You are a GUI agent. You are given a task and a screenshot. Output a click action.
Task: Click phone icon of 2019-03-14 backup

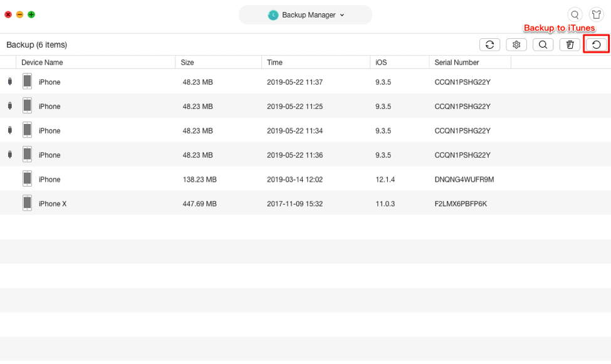tap(28, 179)
